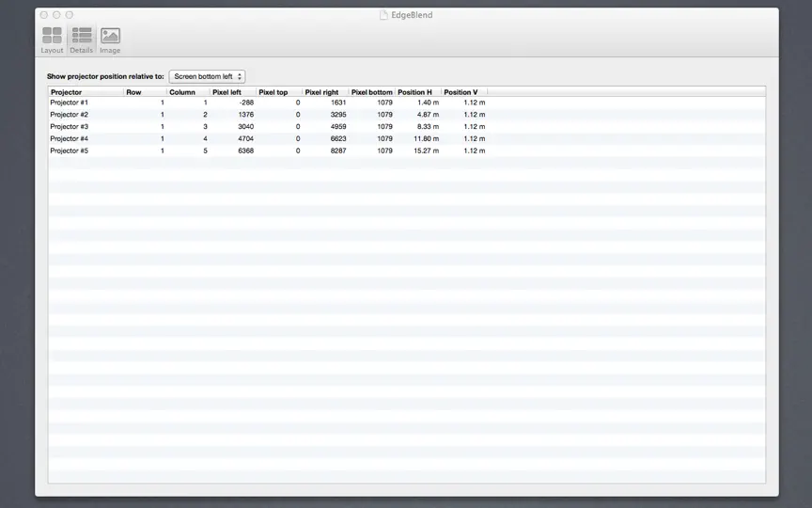Viewport: 812px width, 508px height.
Task: Click Position H value 11.80 m
Action: [x=426, y=138]
